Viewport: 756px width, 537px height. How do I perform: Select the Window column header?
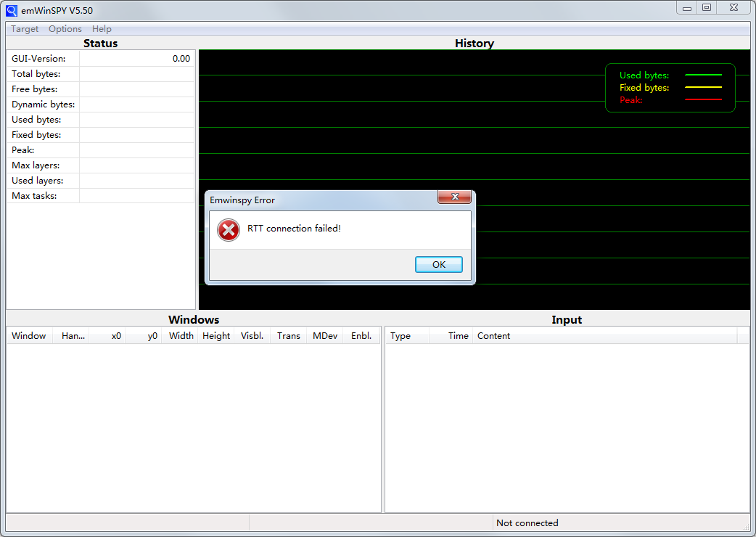[29, 336]
